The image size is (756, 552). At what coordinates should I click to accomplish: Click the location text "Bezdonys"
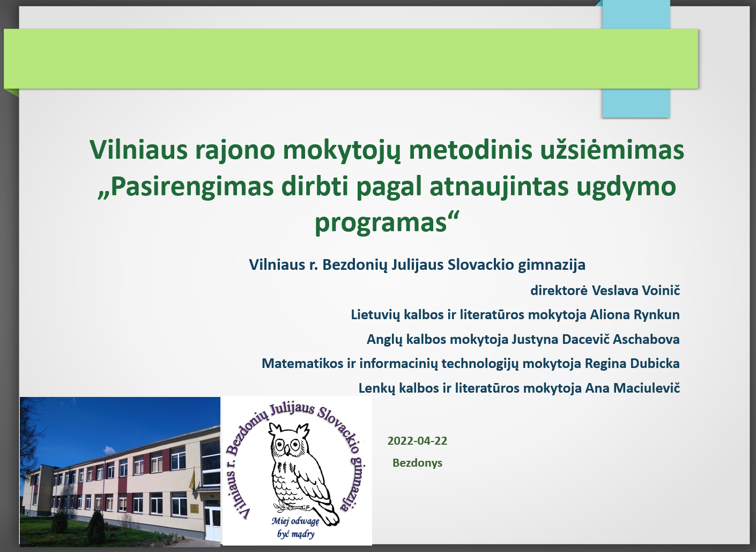[x=417, y=463]
